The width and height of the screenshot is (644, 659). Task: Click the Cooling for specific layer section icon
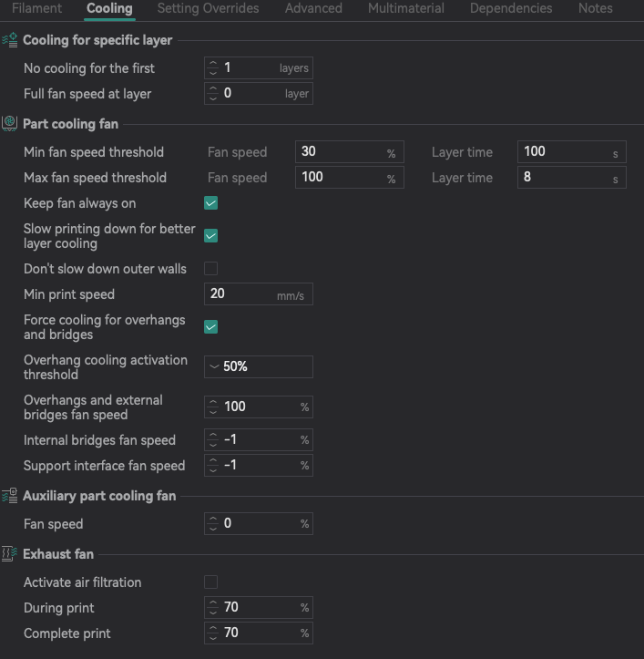[10, 40]
